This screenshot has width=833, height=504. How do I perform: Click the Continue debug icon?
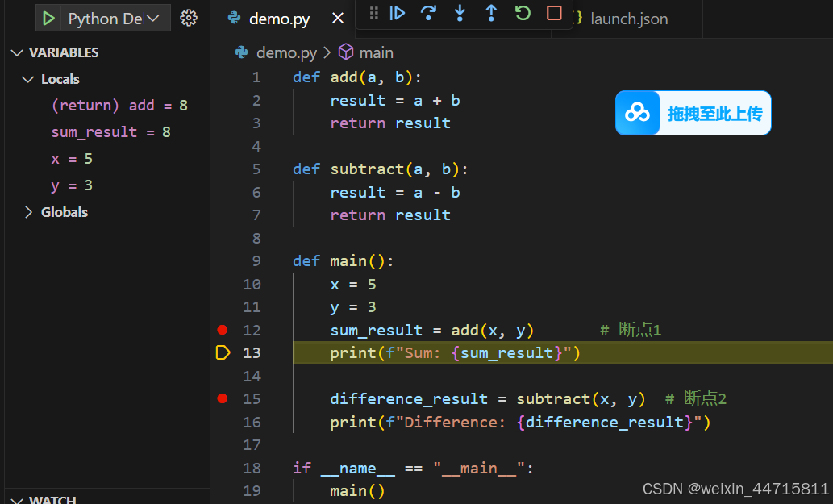click(397, 14)
